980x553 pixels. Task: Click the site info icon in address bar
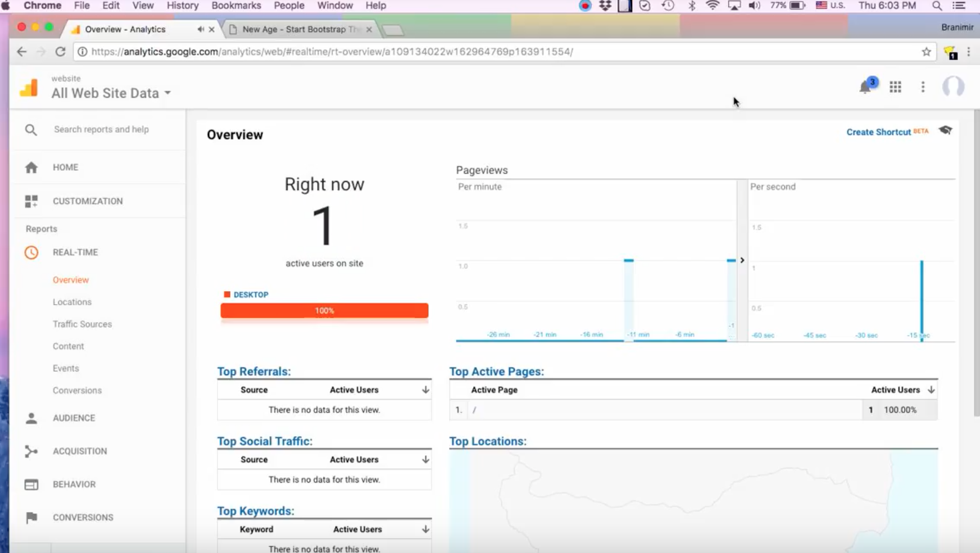point(82,52)
